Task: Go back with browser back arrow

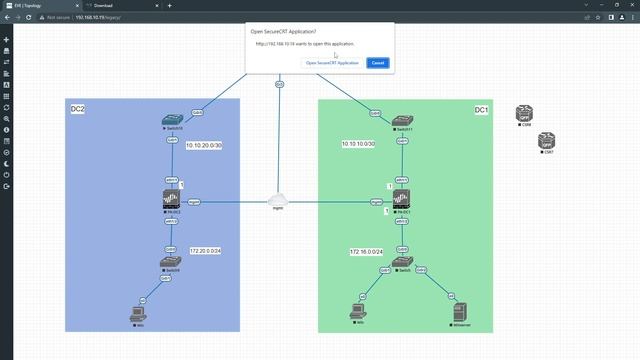Action: coord(7,18)
